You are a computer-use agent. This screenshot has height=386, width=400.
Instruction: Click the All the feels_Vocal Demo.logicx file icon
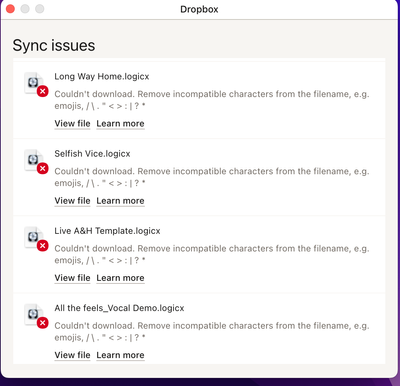36,316
